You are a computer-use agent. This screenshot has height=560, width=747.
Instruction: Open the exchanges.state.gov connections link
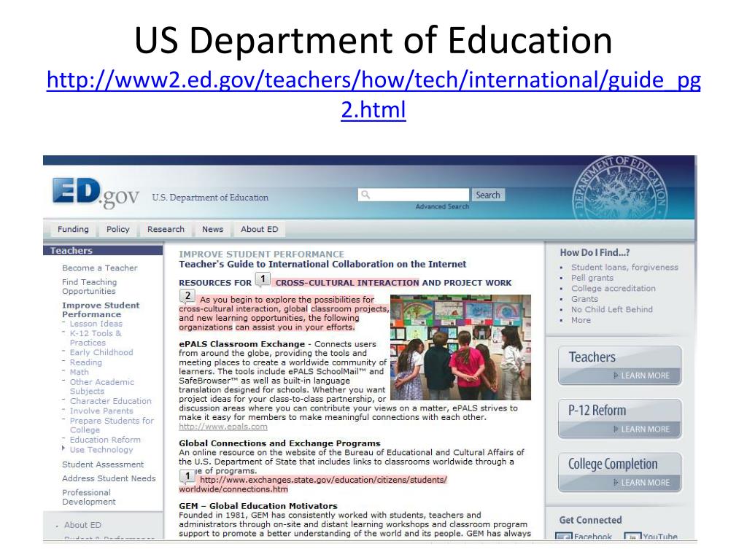pyautogui.click(x=313, y=484)
